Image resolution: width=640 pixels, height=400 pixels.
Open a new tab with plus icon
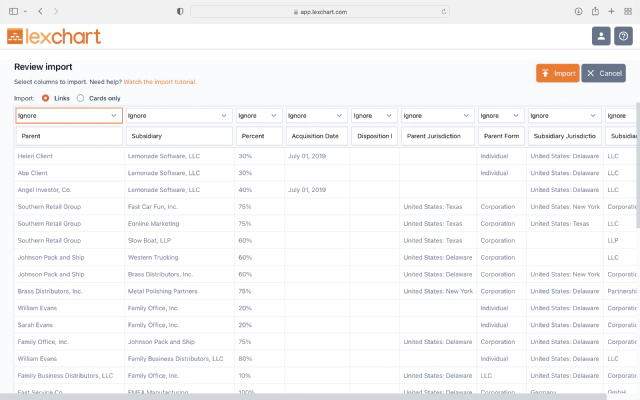pos(611,11)
